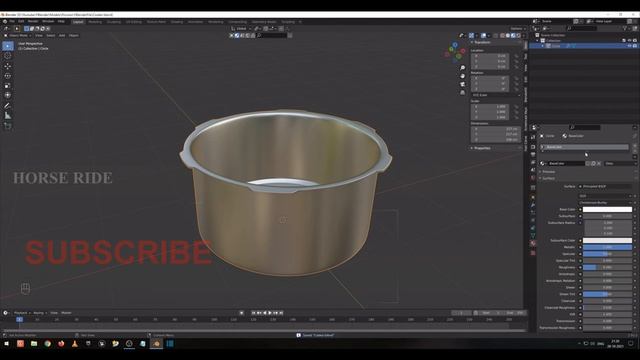This screenshot has height=360, width=640.
Task: Enable material preview shading
Action: pos(513,36)
